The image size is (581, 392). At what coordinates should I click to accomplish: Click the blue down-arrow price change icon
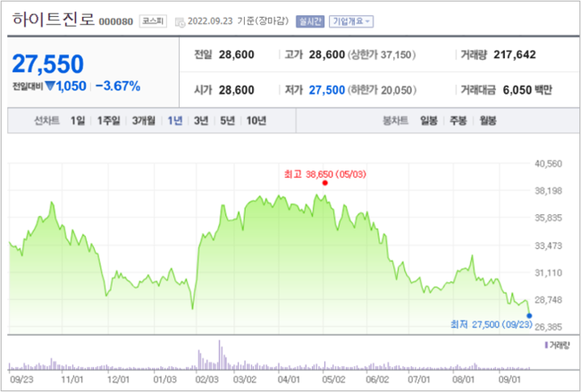tap(51, 87)
